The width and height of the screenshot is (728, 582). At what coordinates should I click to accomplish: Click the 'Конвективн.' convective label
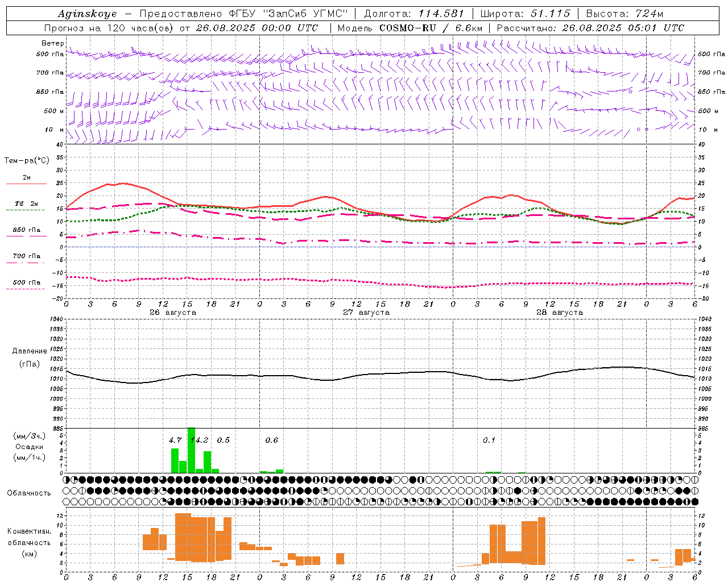point(30,531)
